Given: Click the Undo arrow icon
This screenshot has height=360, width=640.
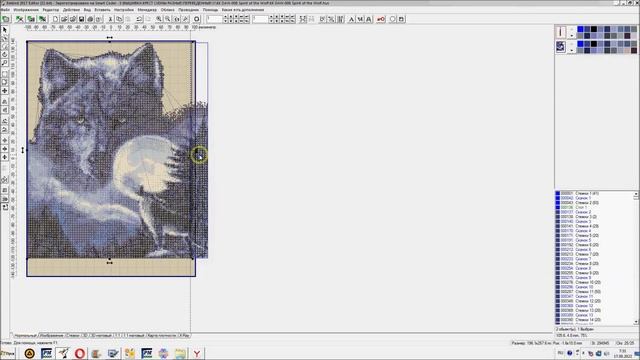Looking at the screenshot, I should coord(139,19).
